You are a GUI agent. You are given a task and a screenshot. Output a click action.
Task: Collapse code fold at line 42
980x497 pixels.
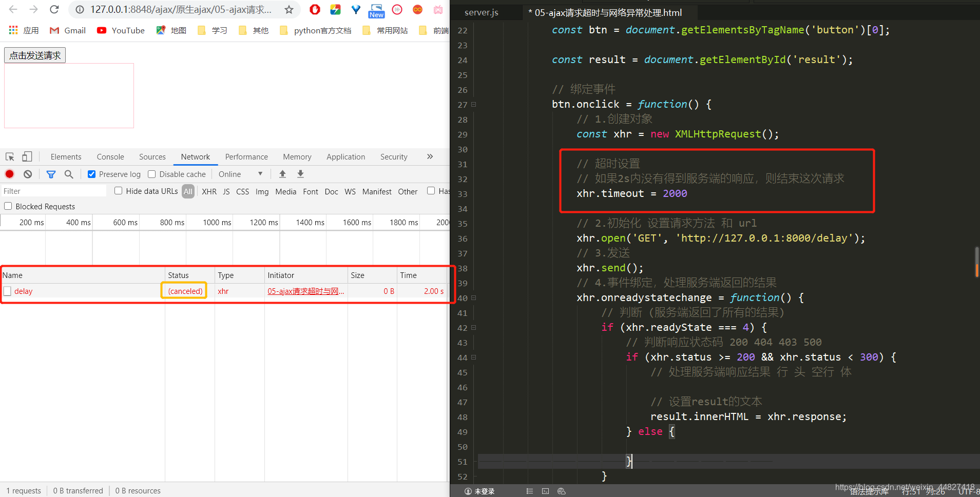tap(474, 327)
